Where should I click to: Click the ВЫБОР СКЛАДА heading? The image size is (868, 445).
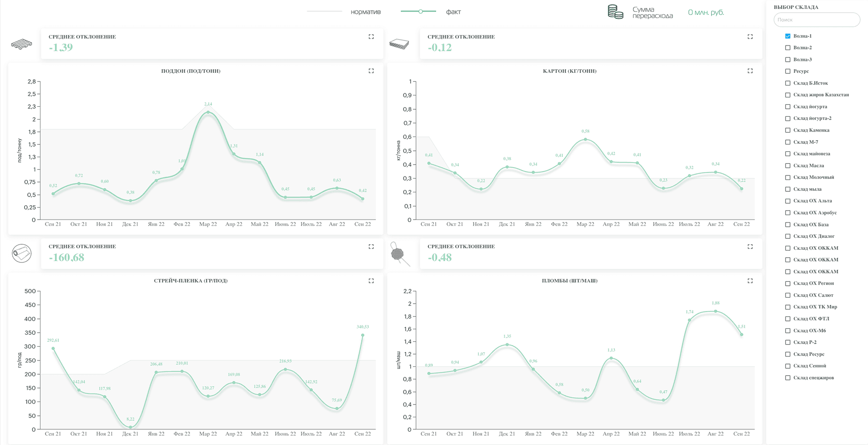pyautogui.click(x=796, y=7)
